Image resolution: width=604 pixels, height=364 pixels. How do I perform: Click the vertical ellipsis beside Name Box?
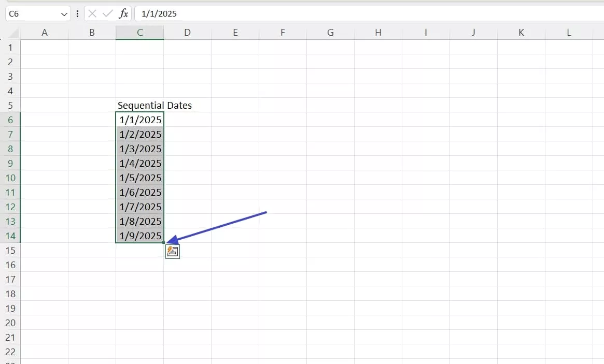point(77,13)
